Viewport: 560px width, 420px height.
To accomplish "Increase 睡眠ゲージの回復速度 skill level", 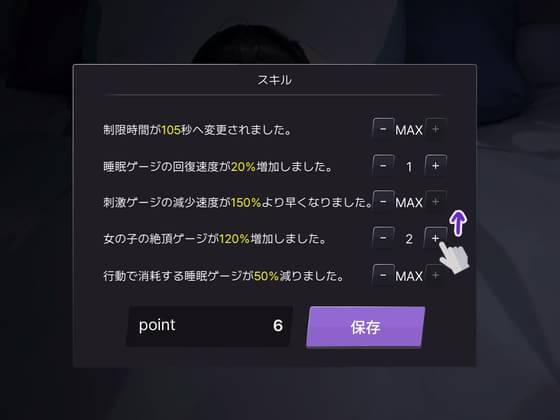I will tap(435, 166).
